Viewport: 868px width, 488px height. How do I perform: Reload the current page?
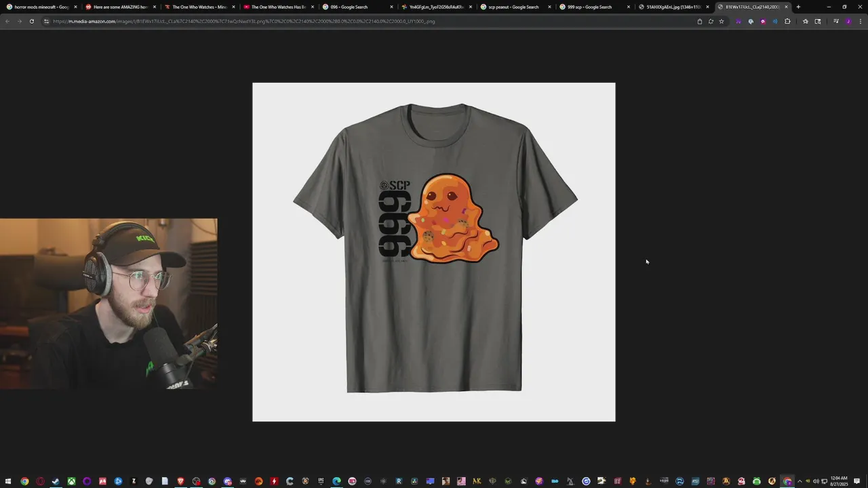[31, 21]
